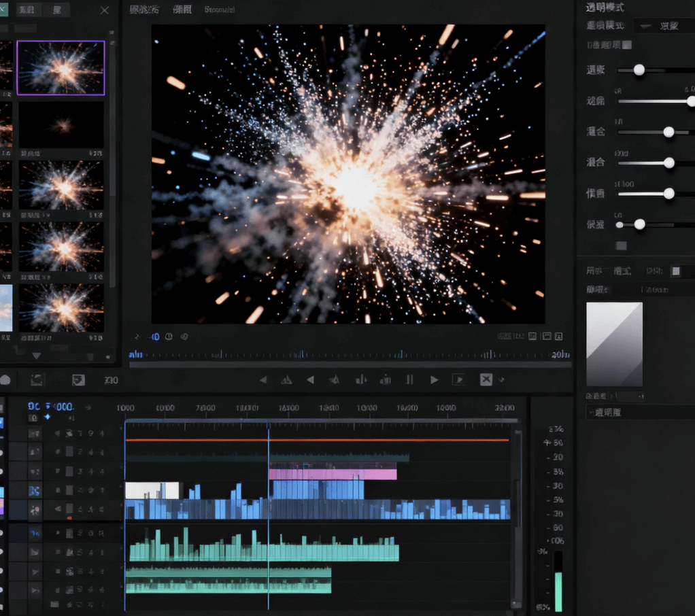
Task: Click rightmost view icon under preview corner
Action: pos(559,337)
